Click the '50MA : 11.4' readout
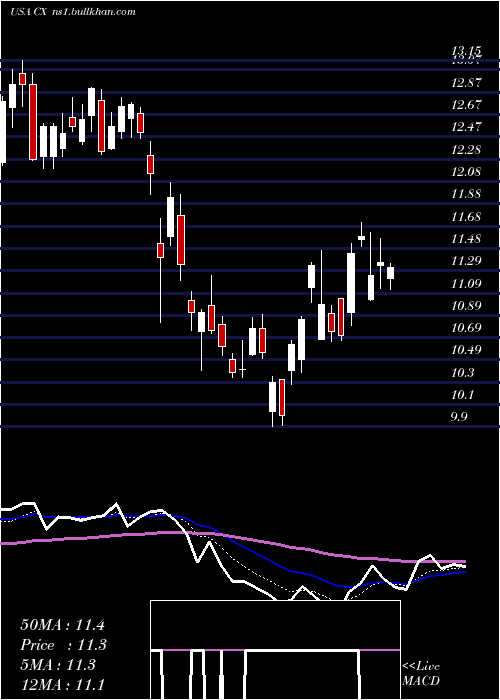The width and height of the screenshot is (500, 700). coord(62,625)
